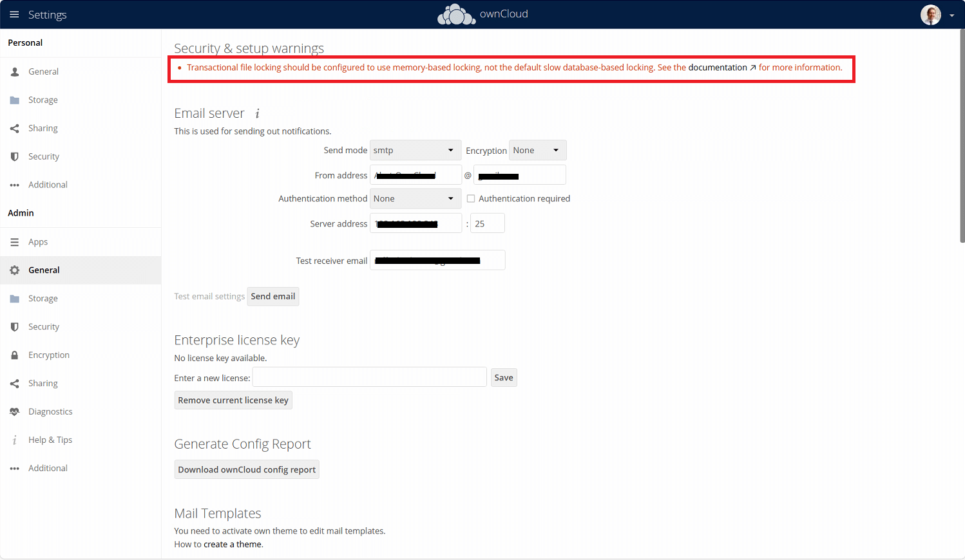Viewport: 965px width, 560px height.
Task: Click the server port field
Action: tap(488, 223)
